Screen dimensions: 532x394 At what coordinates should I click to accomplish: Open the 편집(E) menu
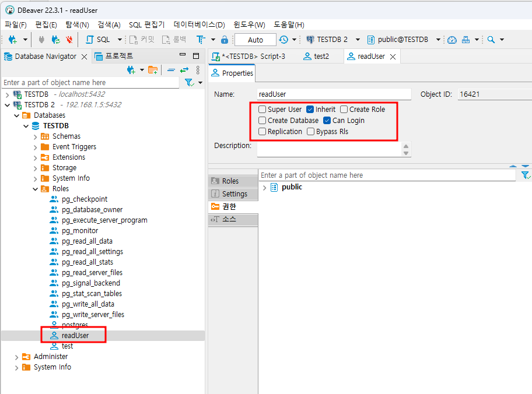(x=46, y=24)
